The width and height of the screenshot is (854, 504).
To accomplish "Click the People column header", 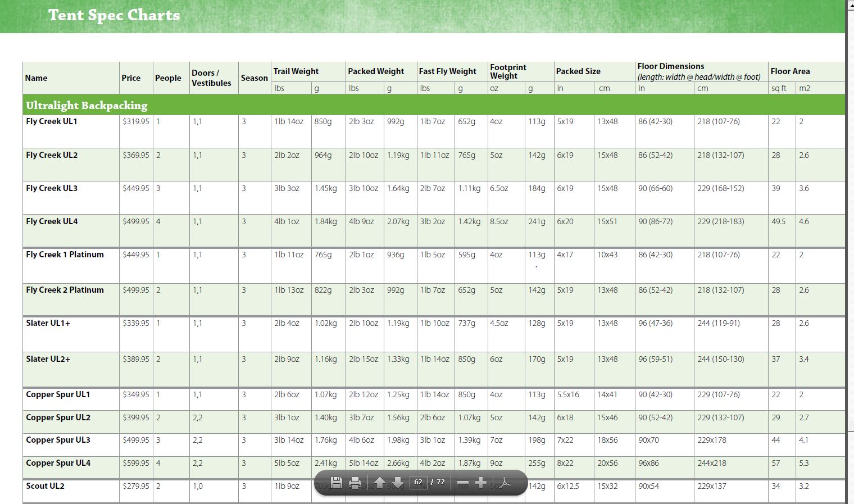I will click(168, 78).
